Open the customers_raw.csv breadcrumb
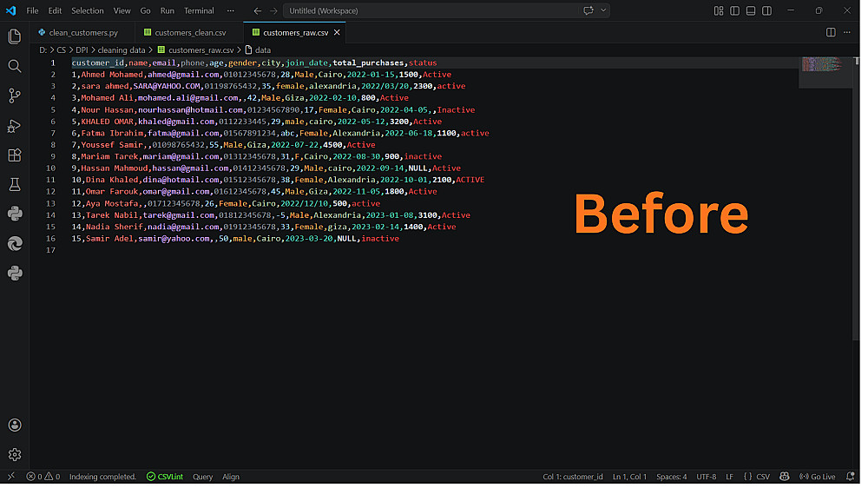 tap(198, 50)
